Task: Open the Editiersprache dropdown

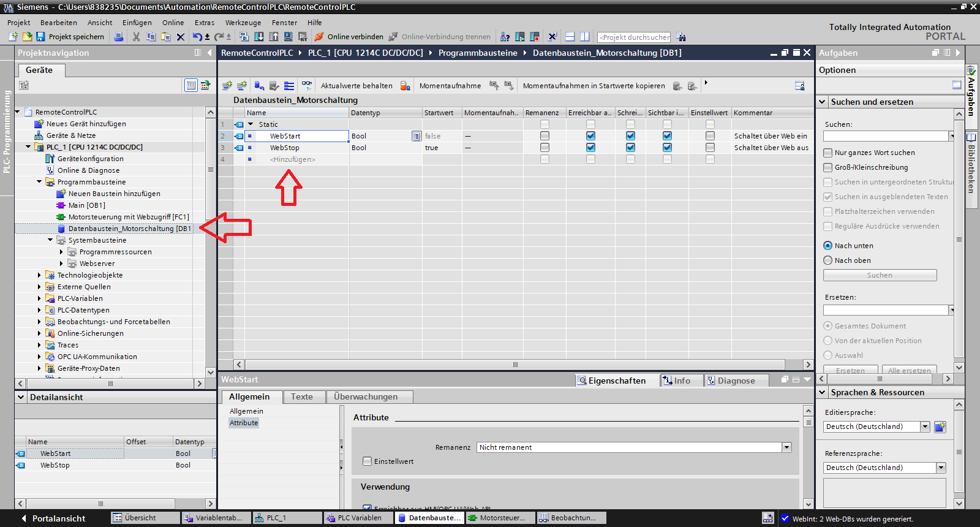Action: (925, 427)
